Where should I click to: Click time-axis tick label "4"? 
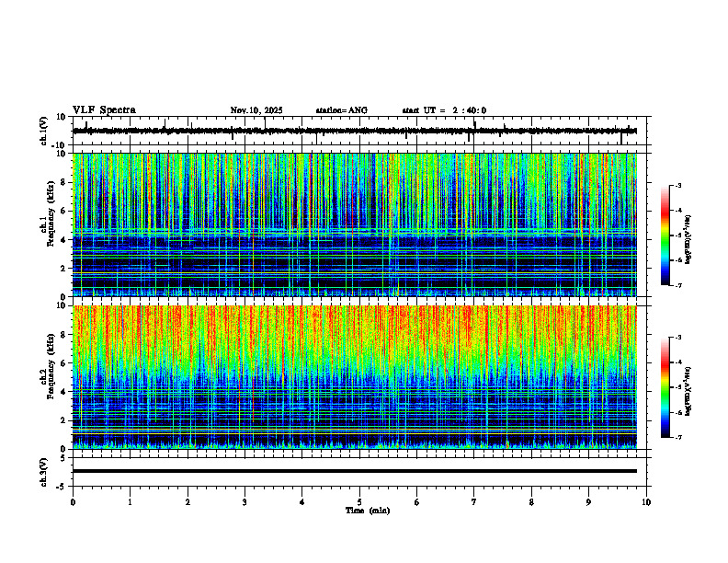(302, 502)
